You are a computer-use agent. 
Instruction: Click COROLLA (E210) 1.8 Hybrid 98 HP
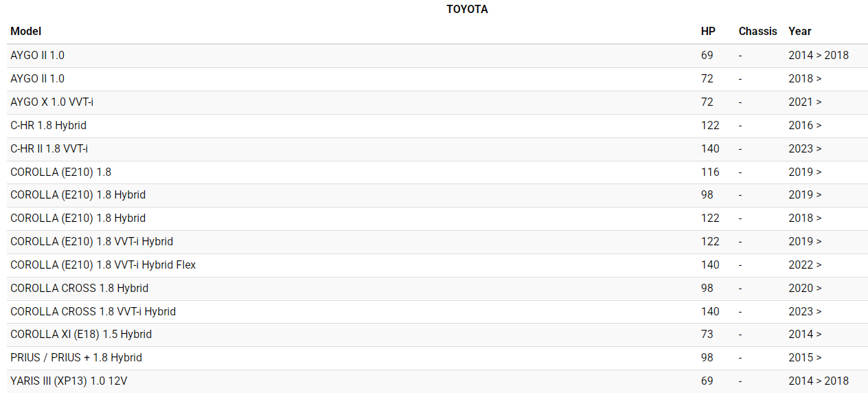pyautogui.click(x=437, y=195)
